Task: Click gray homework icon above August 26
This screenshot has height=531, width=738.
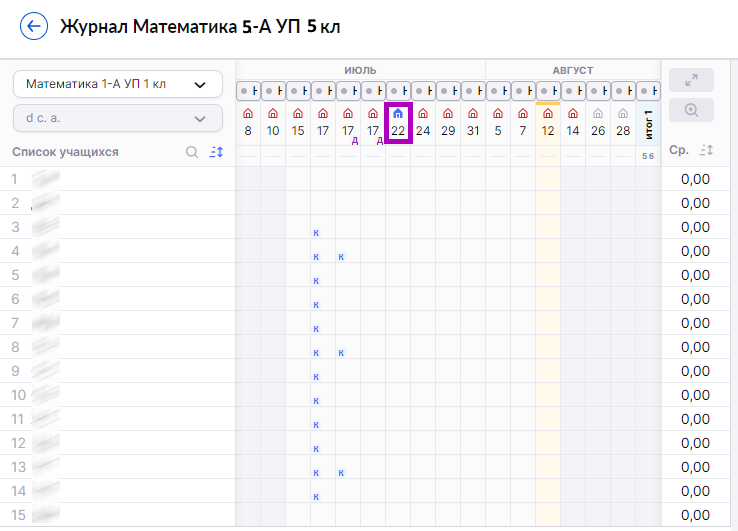Action: (x=598, y=113)
